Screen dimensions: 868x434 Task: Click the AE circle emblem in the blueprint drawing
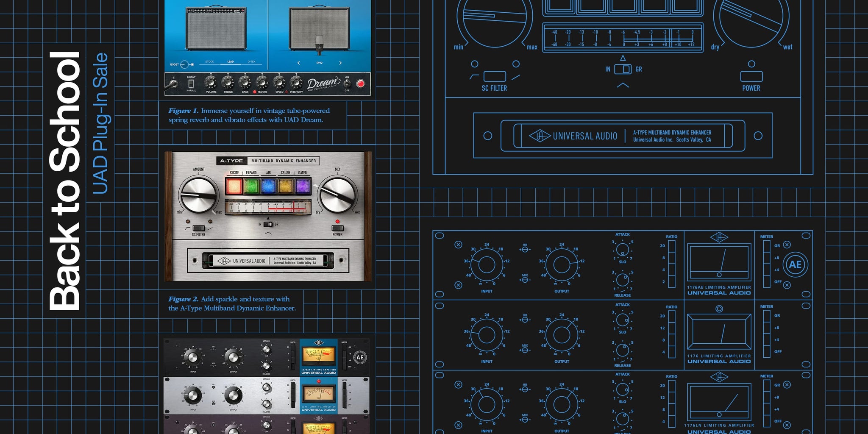795,265
